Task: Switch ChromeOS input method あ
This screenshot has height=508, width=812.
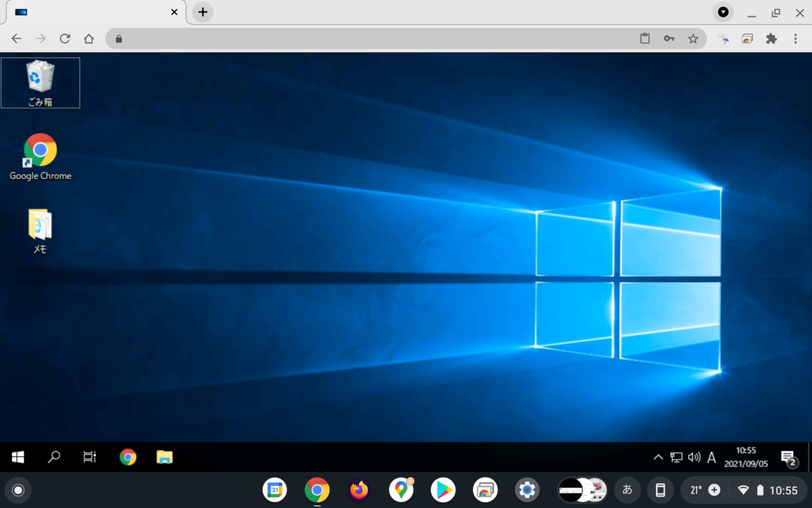Action: click(627, 490)
